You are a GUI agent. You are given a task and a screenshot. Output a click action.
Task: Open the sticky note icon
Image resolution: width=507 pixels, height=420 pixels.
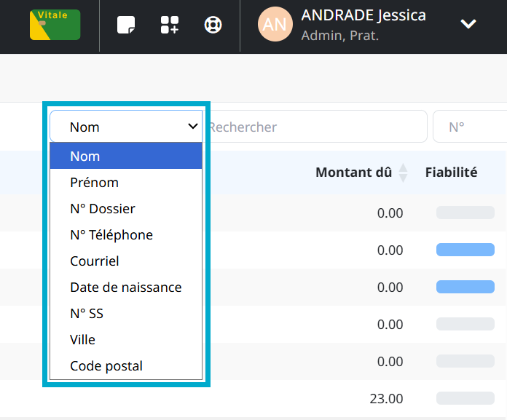126,25
